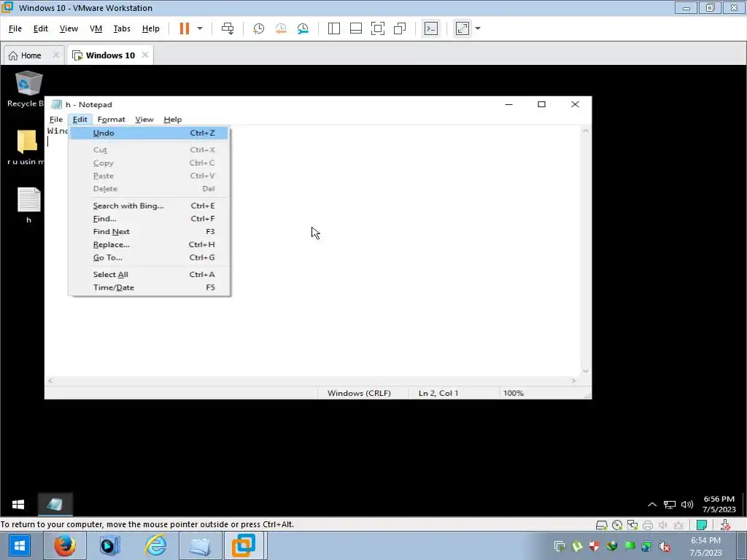Toggle the VMware library sidebar
The image size is (747, 560).
click(334, 28)
